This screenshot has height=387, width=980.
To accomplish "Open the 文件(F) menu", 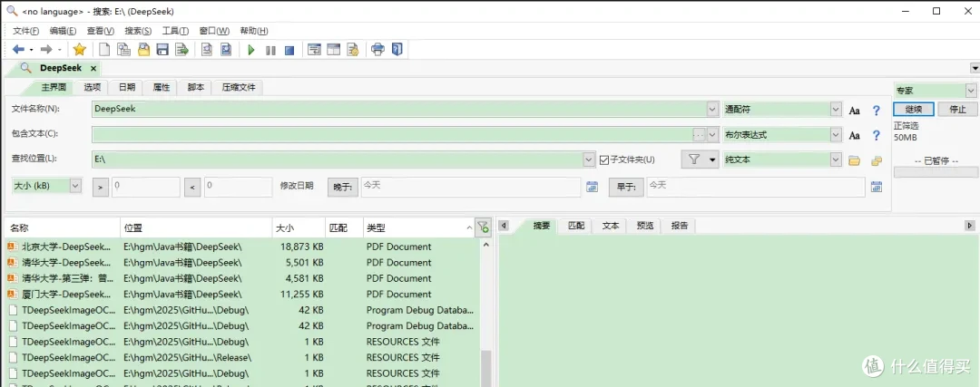I will click(26, 31).
